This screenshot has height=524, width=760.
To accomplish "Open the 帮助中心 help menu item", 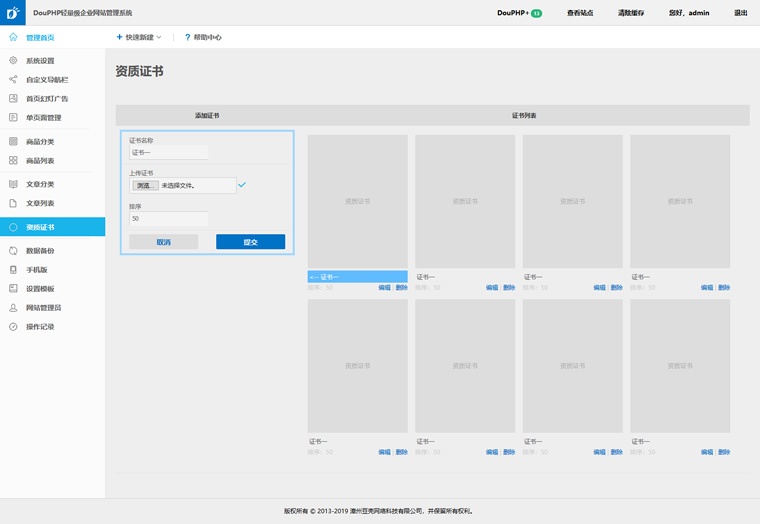I will 203,37.
